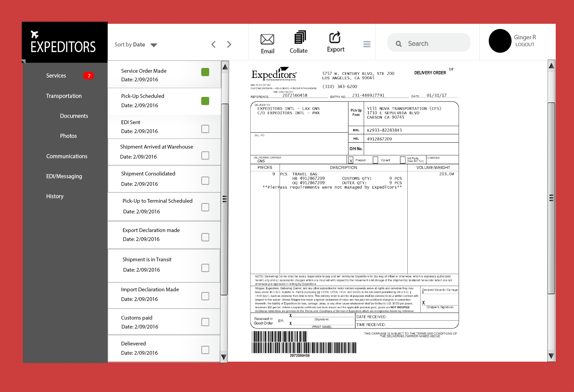Click the delivery order document preview

pos(354,212)
